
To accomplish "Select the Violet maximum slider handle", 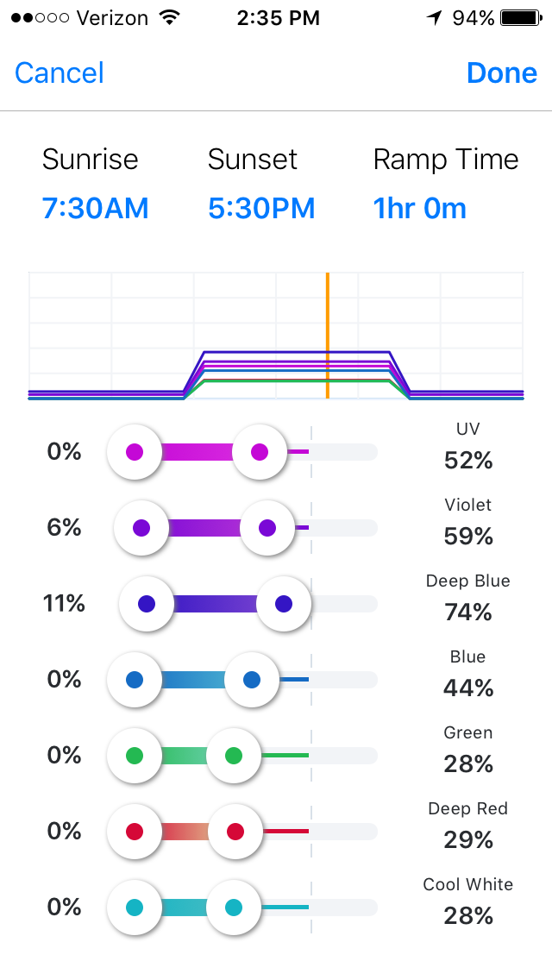I will pyautogui.click(x=267, y=528).
